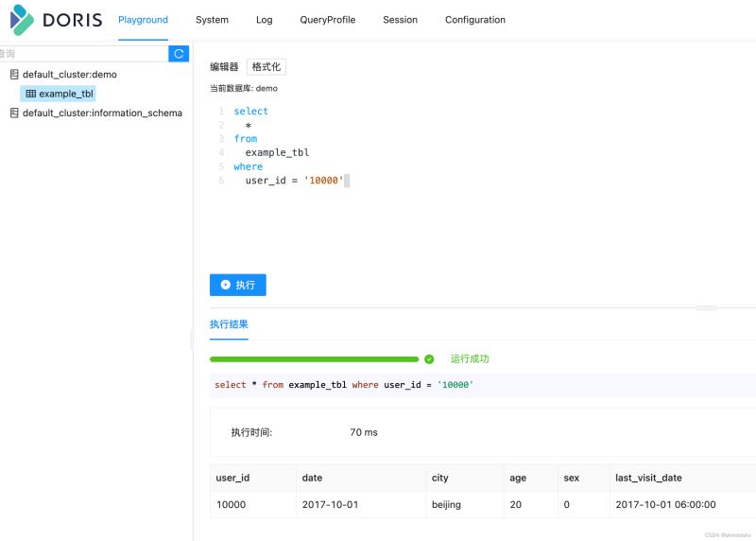Screen dimensions: 756x541
Task: Click the green success checkmark icon
Action: point(429,359)
